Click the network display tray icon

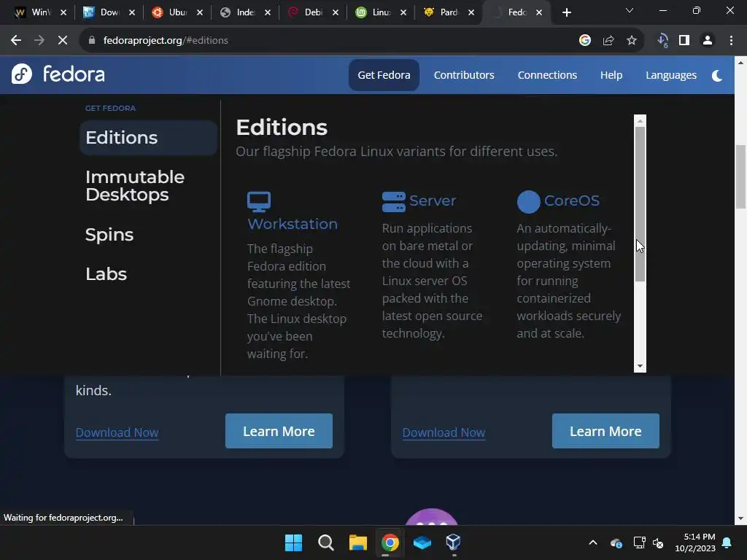639,542
